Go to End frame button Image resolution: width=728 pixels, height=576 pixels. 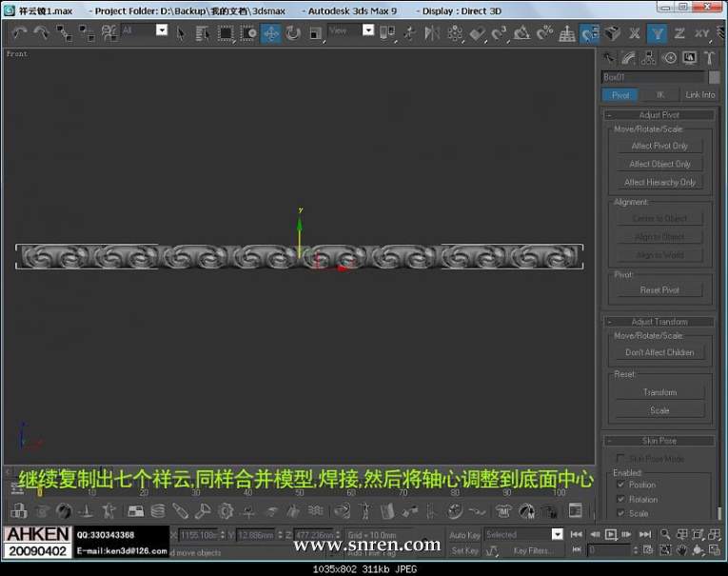(645, 535)
